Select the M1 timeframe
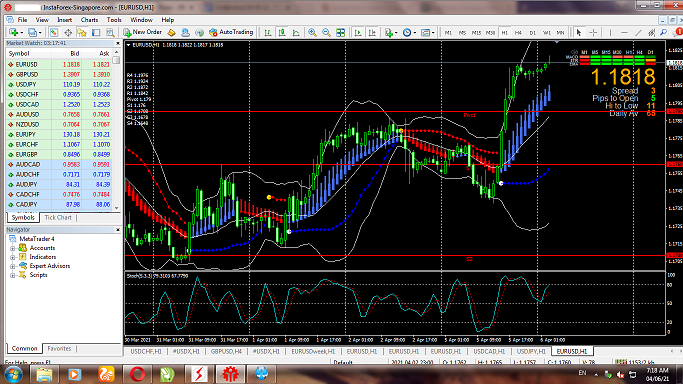This screenshot has width=683, height=384. [448, 33]
